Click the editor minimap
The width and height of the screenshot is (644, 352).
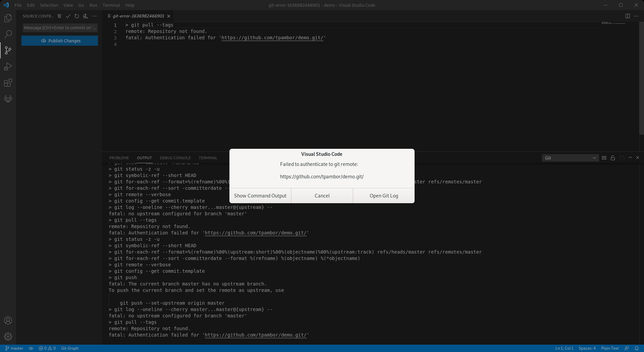(x=613, y=23)
